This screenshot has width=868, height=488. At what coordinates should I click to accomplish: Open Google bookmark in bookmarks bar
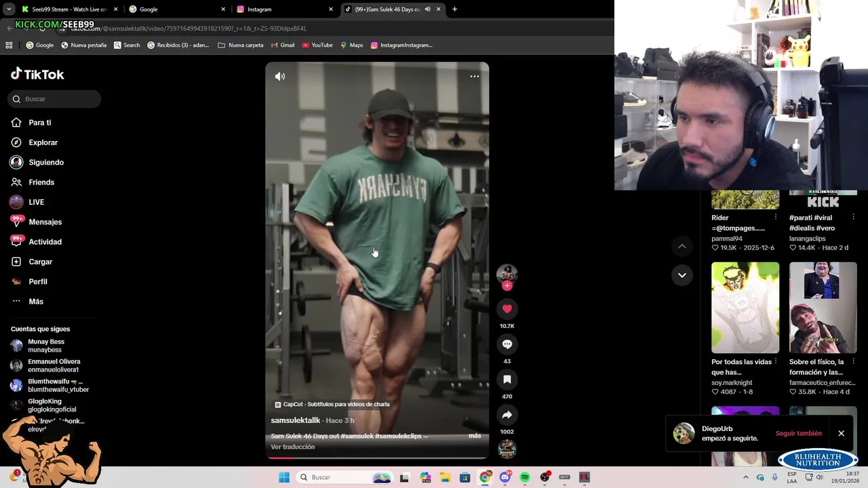(39, 45)
